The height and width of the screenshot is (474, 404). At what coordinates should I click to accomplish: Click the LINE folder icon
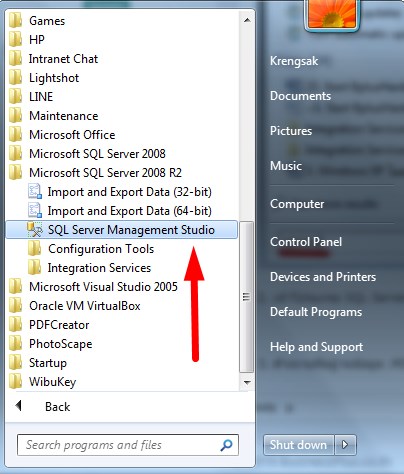point(15,97)
